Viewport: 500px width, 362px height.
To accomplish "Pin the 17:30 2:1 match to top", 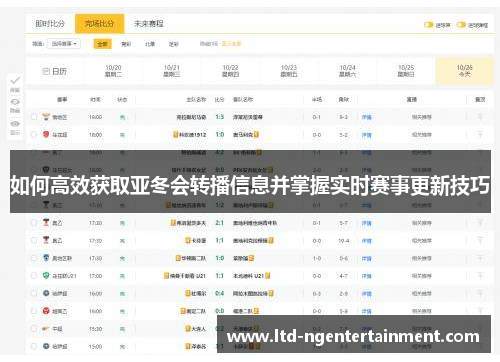I will [x=480, y=223].
